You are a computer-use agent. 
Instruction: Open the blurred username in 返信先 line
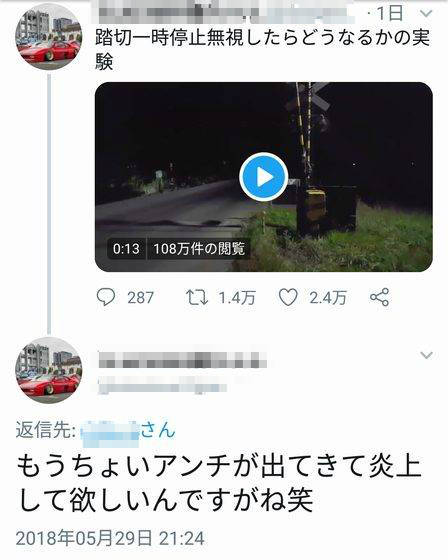tap(110, 434)
